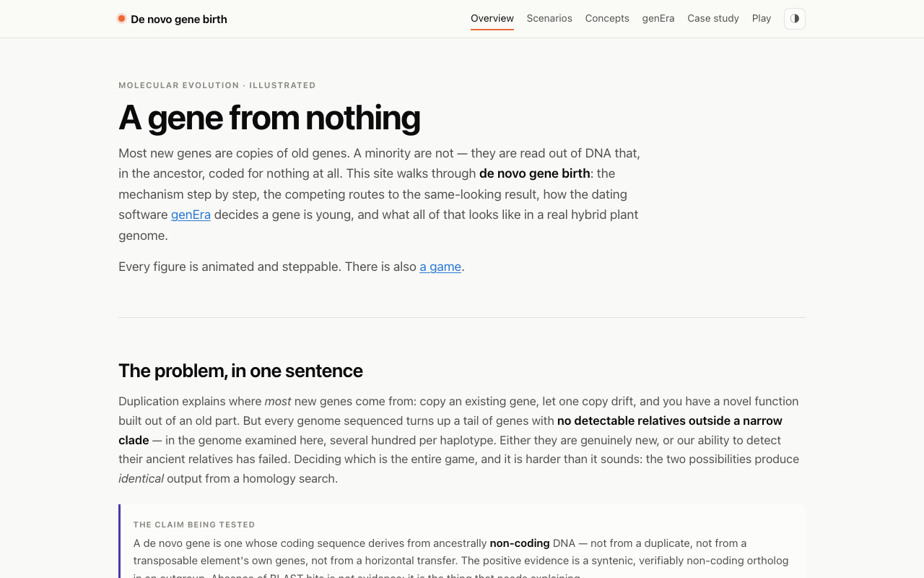Click the purple callout accent bar
924x578 pixels.
click(x=120, y=541)
